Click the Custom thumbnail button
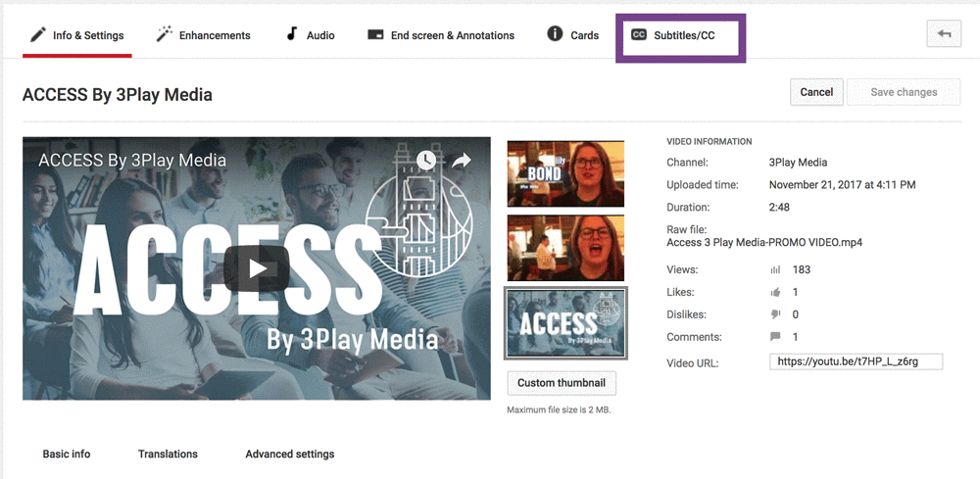 [x=562, y=383]
